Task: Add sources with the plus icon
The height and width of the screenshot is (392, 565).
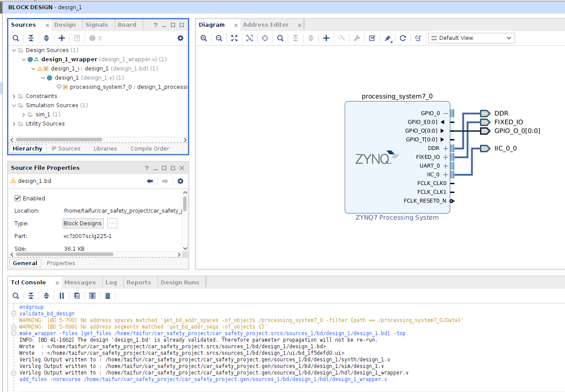Action: point(62,38)
